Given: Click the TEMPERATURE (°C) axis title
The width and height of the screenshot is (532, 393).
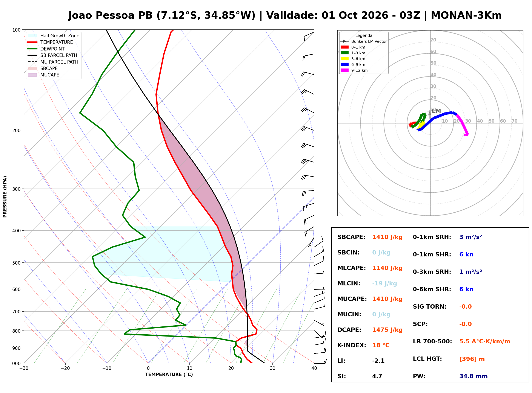Looking at the screenshot, I should point(169,375).
